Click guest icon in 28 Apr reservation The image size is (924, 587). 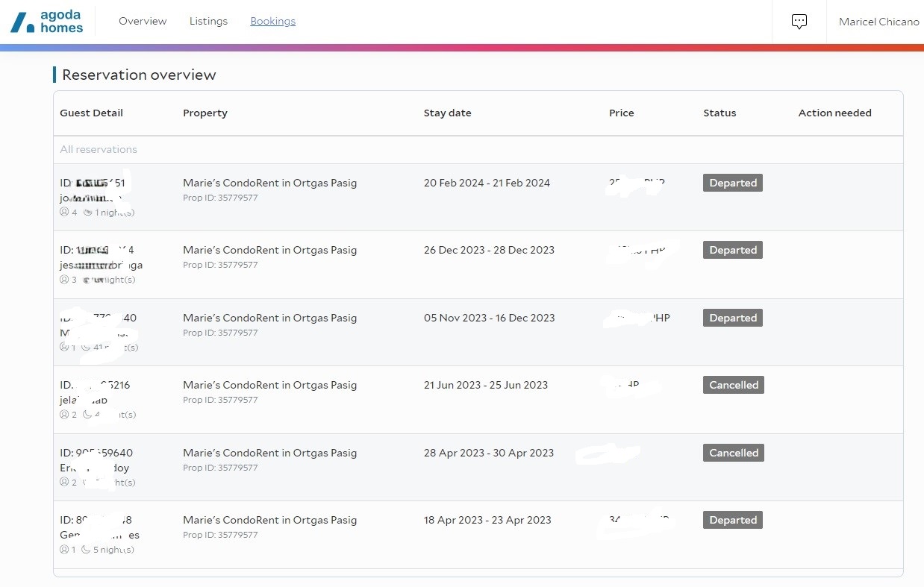tap(64, 483)
